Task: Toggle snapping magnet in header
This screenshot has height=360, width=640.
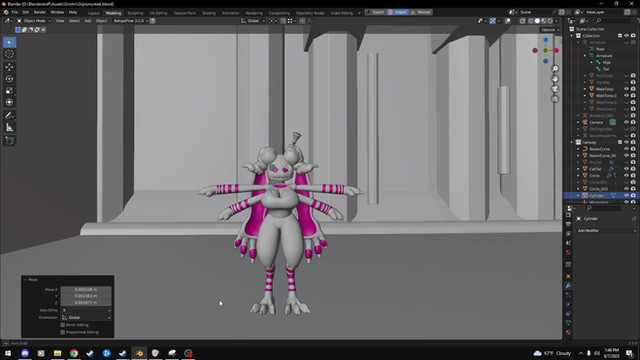Action: coord(283,21)
